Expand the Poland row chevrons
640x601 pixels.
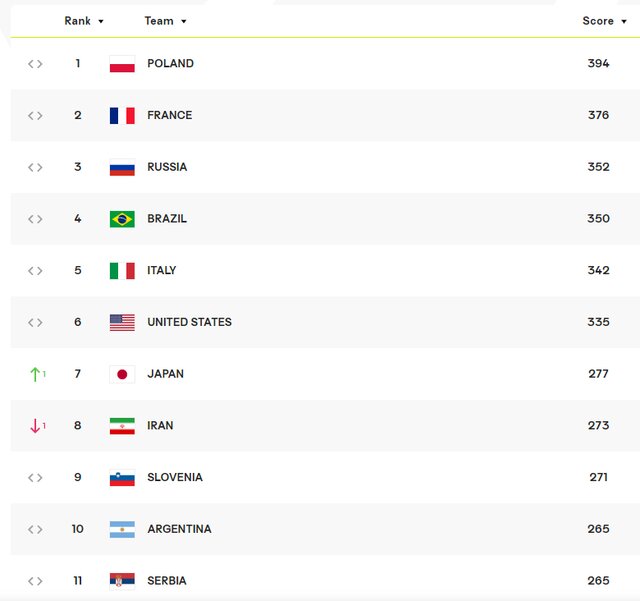35,64
